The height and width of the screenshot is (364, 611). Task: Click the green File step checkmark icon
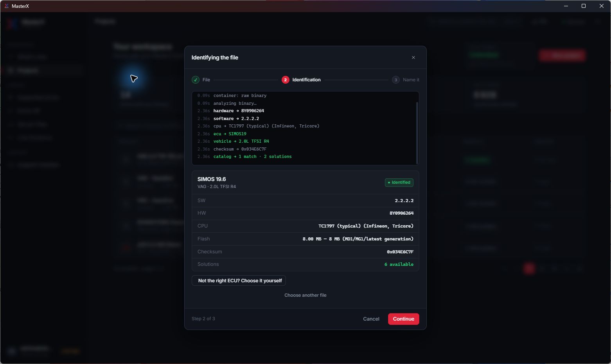tap(196, 80)
